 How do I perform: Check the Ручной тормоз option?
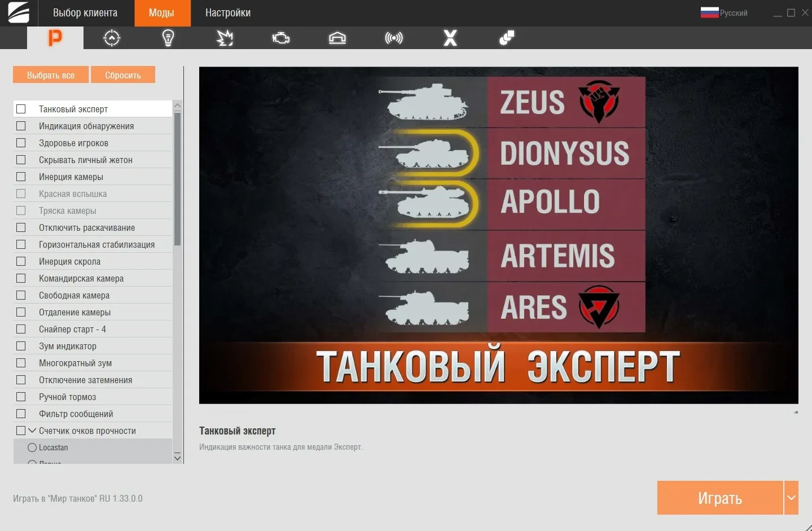pos(21,397)
